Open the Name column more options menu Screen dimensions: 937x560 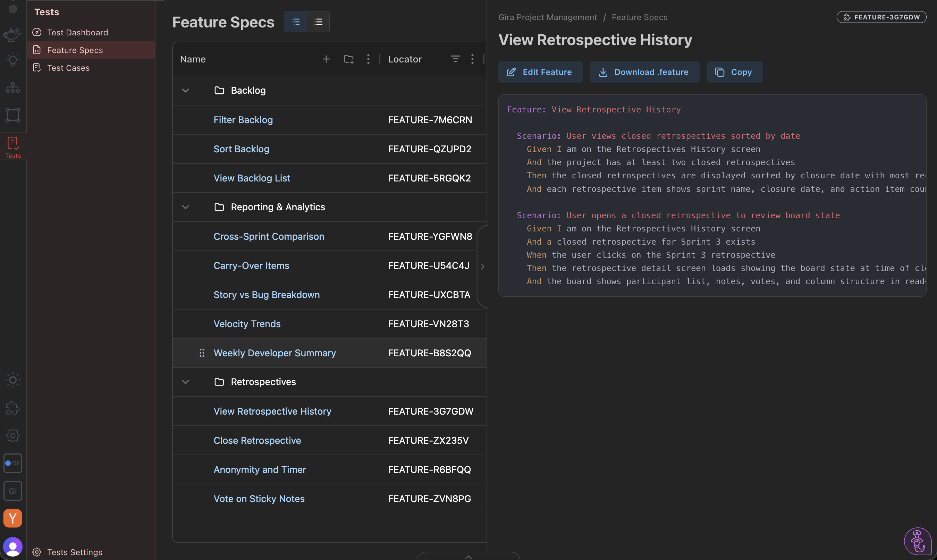368,59
